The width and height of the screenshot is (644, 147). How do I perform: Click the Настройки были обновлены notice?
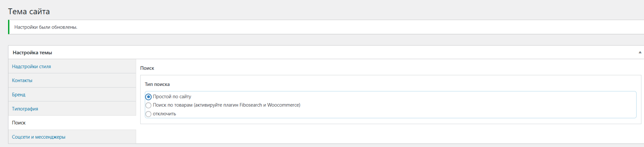coord(46,27)
